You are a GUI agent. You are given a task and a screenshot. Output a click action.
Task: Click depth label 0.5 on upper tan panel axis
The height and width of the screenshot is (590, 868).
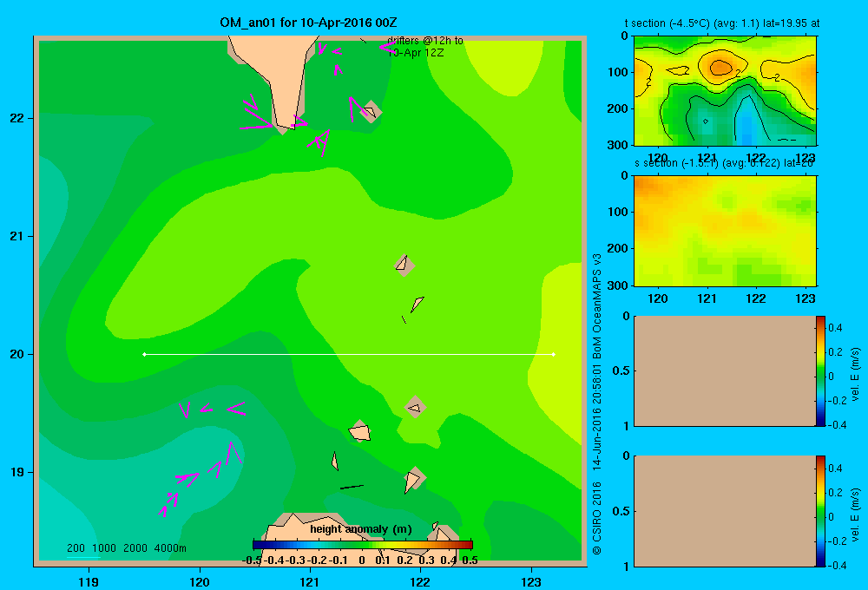click(x=621, y=370)
